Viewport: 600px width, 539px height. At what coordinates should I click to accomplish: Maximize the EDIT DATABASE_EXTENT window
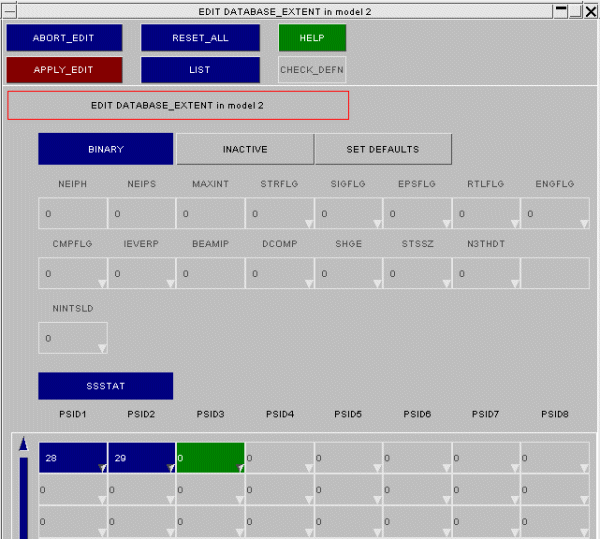pos(576,11)
